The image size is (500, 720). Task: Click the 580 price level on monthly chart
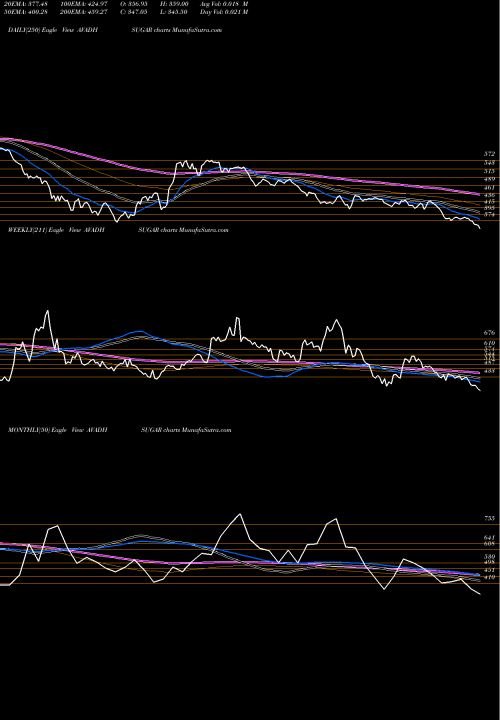(x=489, y=557)
